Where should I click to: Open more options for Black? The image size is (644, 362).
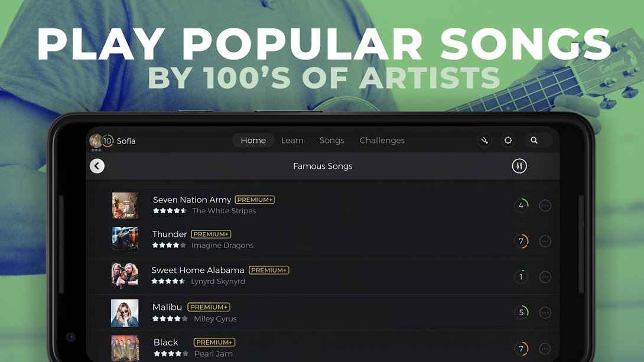pos(545,349)
